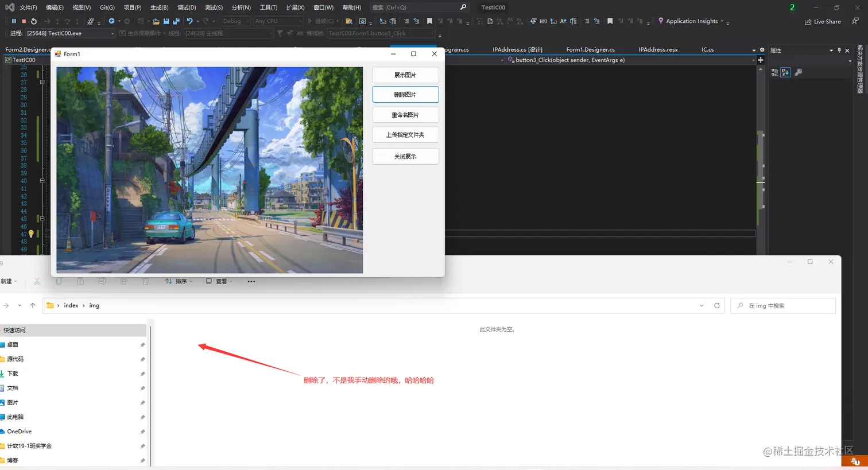Stop debugging with the red square
The width and height of the screenshot is (868, 470).
click(24, 21)
